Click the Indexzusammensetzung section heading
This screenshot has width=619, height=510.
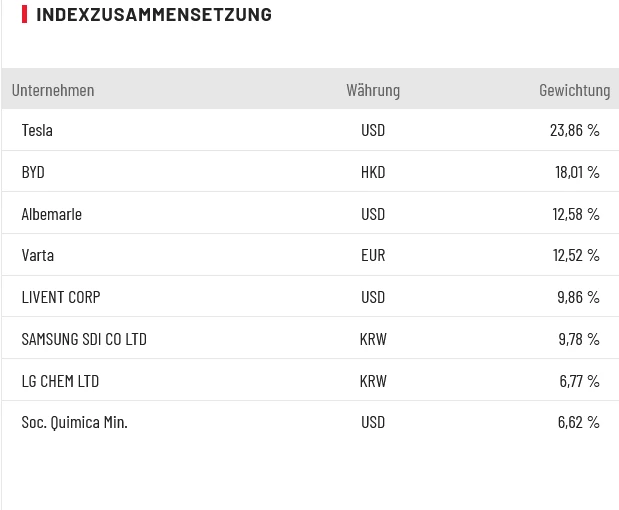click(153, 15)
